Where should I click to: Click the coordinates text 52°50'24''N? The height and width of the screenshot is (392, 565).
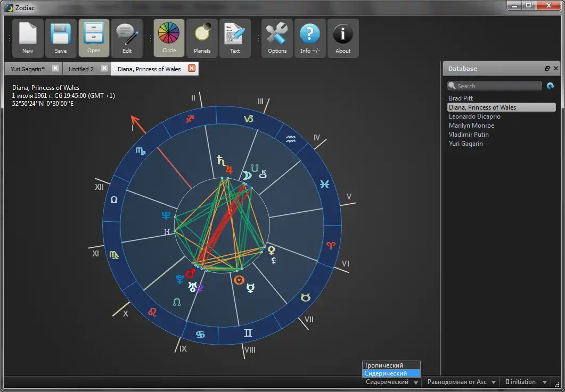[x=43, y=104]
